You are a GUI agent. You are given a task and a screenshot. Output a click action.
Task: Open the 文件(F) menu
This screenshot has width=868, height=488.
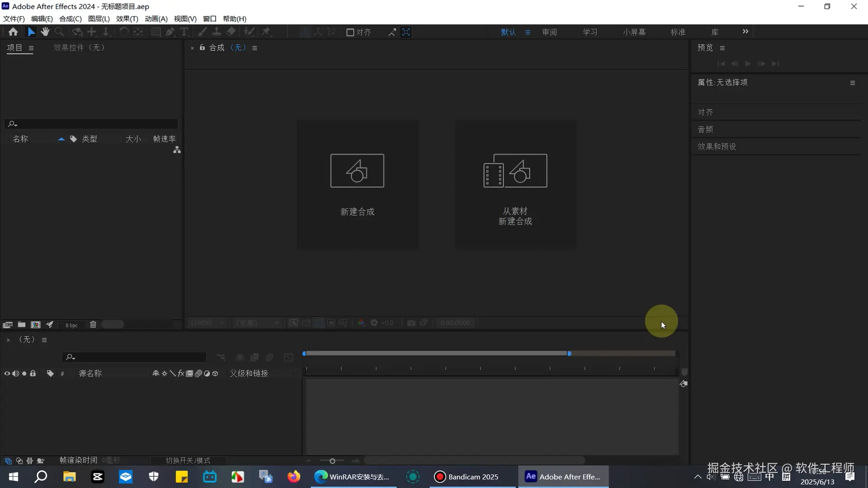click(14, 19)
